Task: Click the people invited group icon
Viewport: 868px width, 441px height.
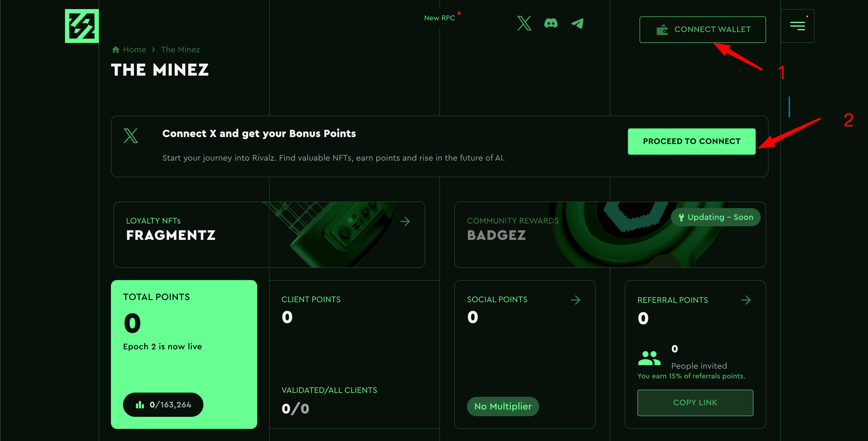Action: pyautogui.click(x=649, y=358)
